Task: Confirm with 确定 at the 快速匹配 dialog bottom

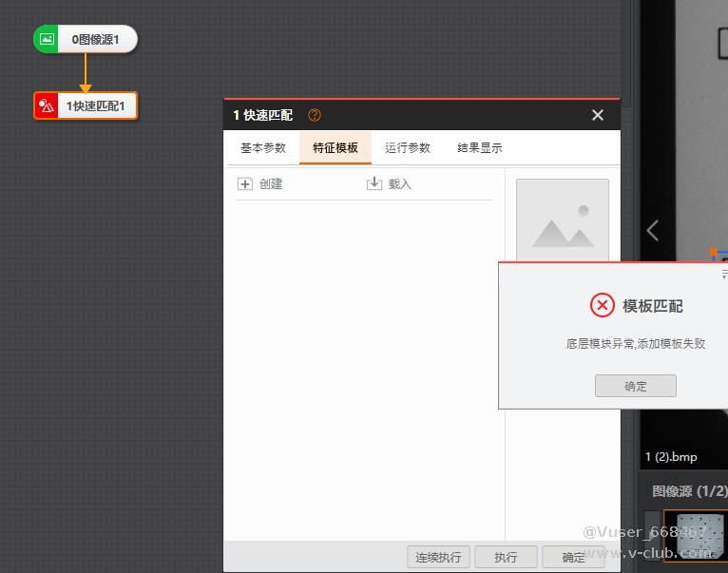Action: coord(574,557)
